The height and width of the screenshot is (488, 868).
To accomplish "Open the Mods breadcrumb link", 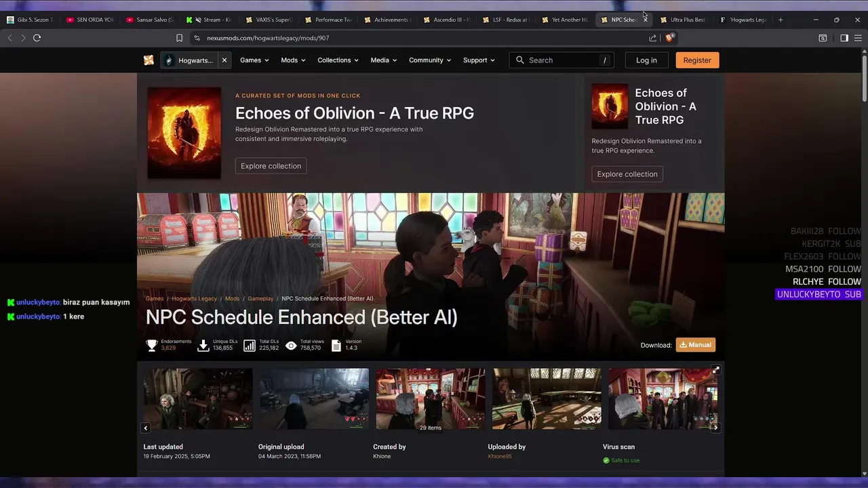I will pos(232,299).
